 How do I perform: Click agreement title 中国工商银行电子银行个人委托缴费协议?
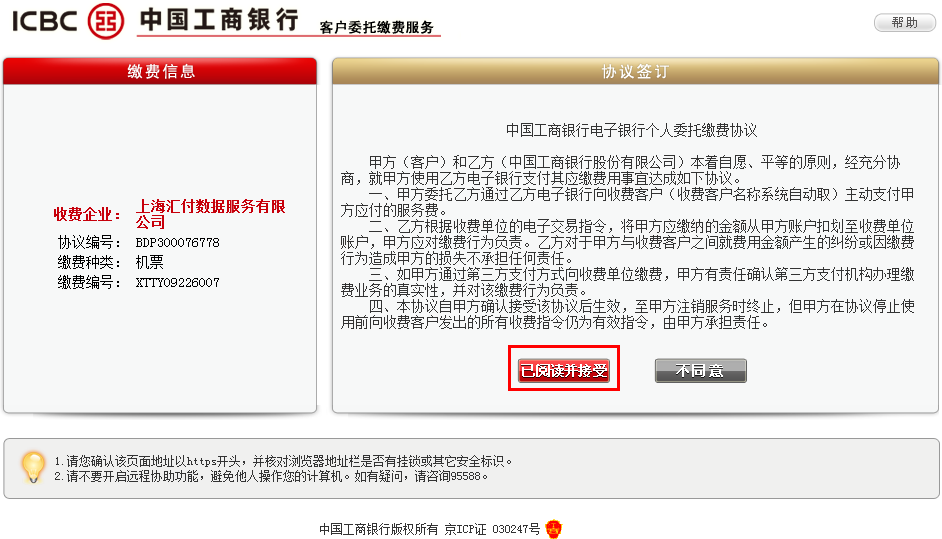coord(631,130)
